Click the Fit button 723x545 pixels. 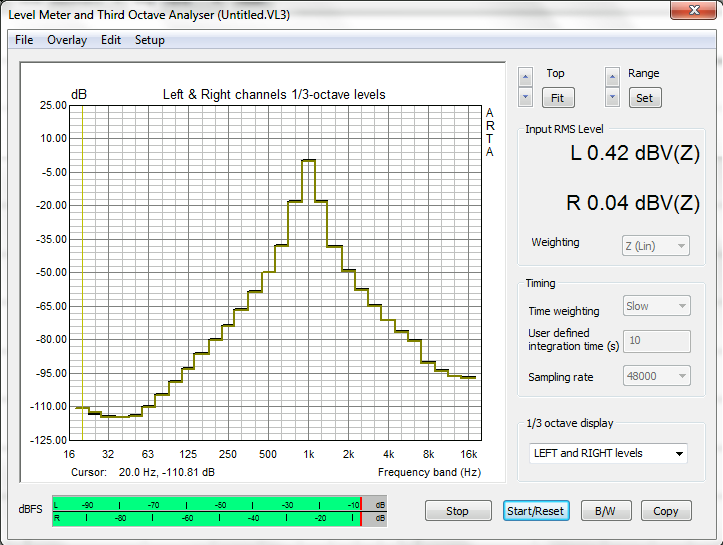tap(558, 98)
